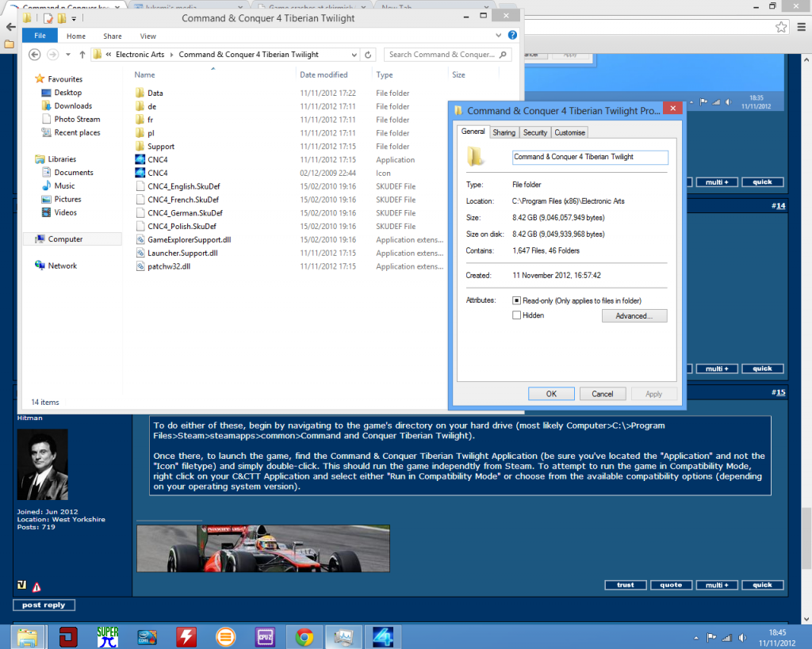Click Action Center flag in system tray
Screen dimensions: 812x649
711,638
